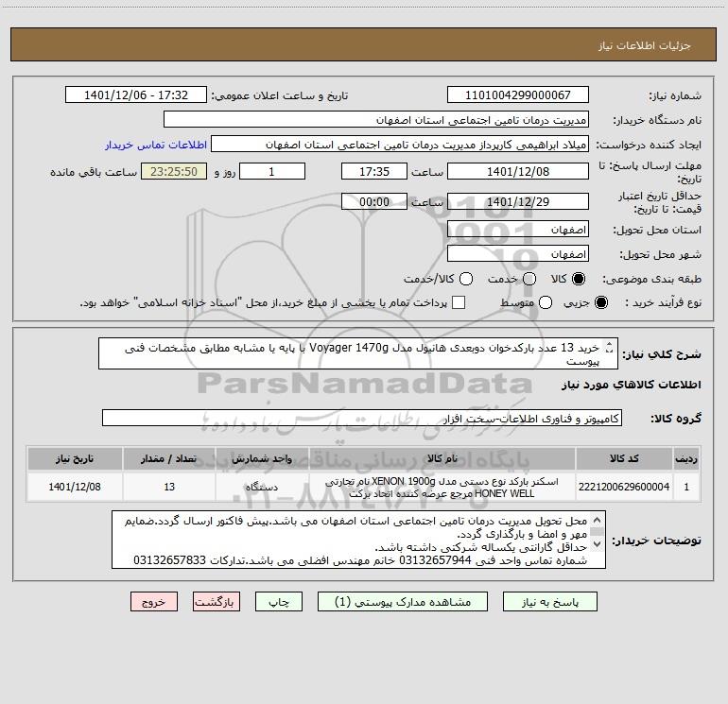Click the شرح کلی نیاز text area

point(358,353)
